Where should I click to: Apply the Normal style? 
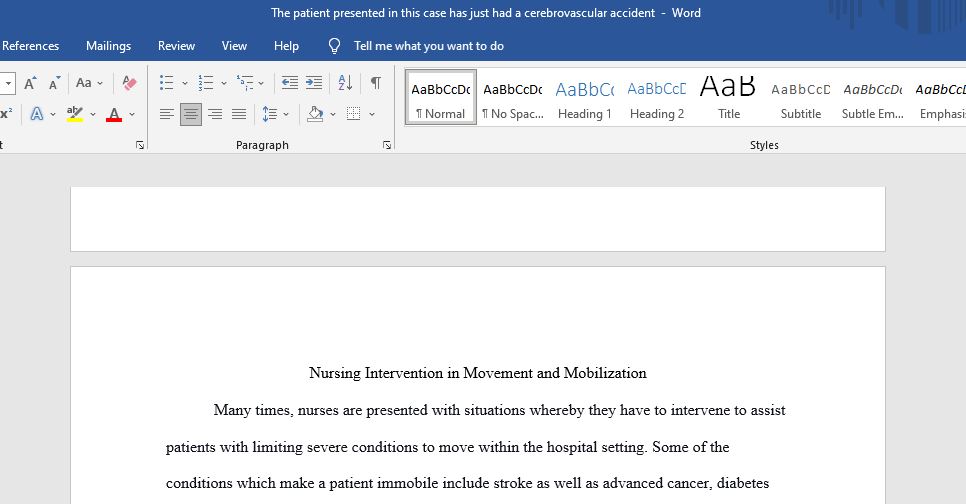click(440, 97)
